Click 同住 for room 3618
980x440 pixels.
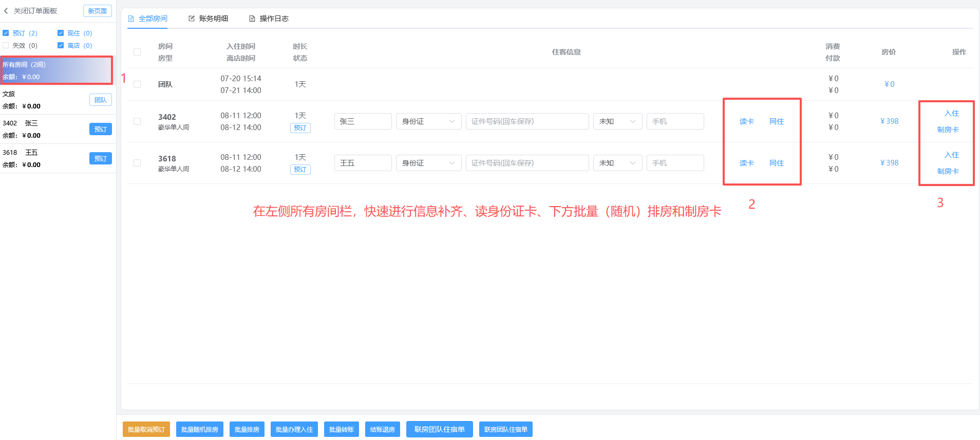click(777, 163)
